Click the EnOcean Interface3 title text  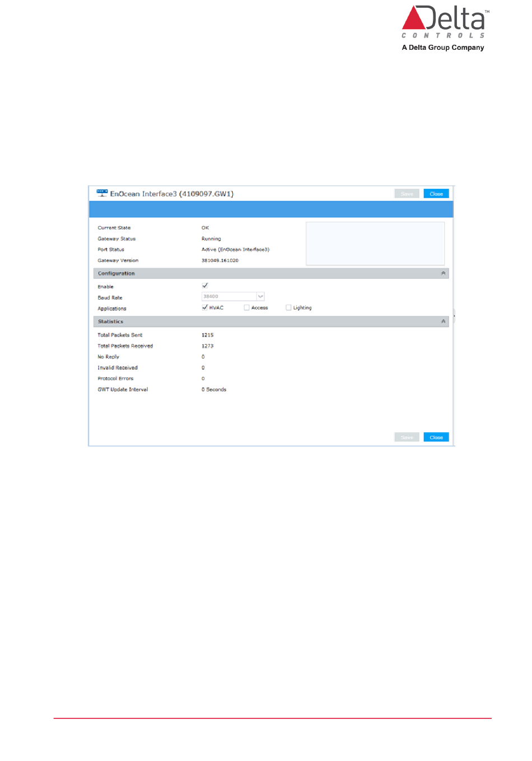point(171,194)
